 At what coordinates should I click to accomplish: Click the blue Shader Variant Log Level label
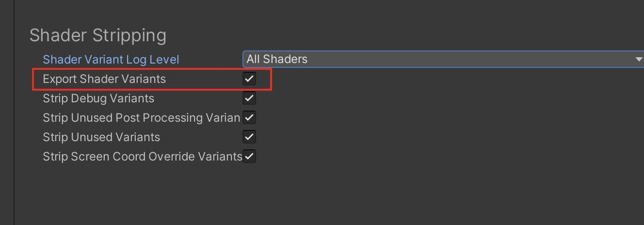coord(111,59)
